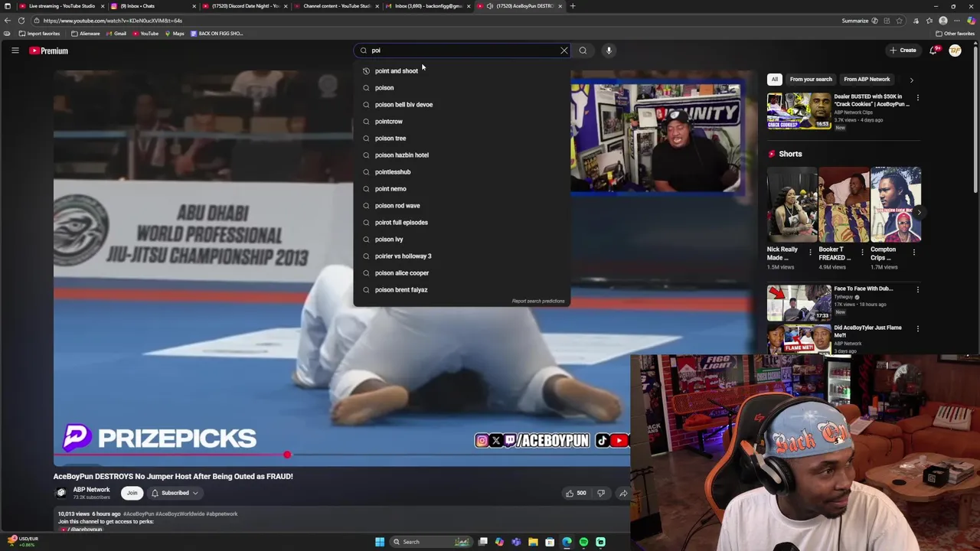Open options for 'Face To Face With Dub'
Image resolution: width=980 pixels, height=551 pixels.
(918, 289)
